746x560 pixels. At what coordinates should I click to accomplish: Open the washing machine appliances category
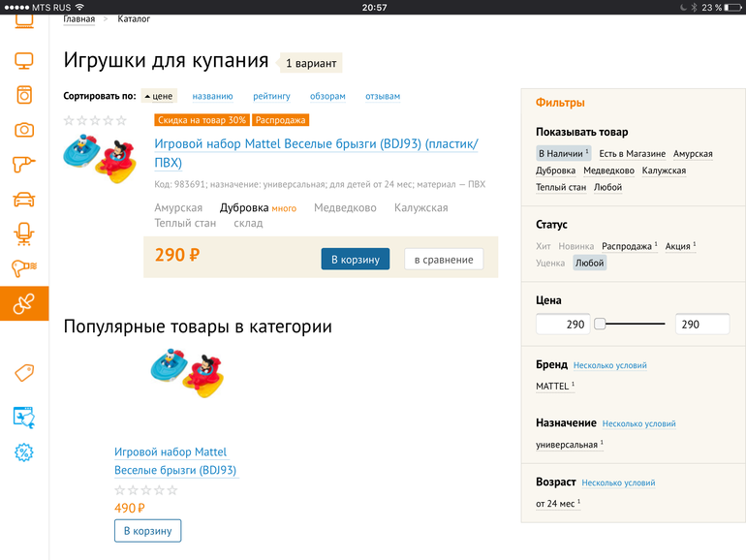point(24,95)
